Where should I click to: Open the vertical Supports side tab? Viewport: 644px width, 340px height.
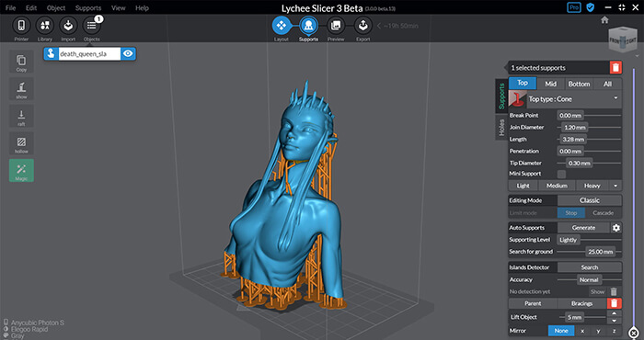(x=501, y=96)
